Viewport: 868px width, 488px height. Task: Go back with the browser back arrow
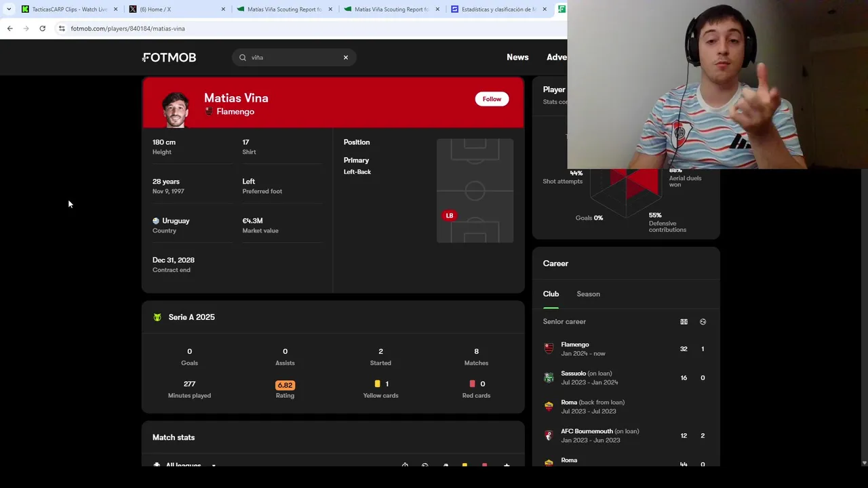(x=9, y=28)
